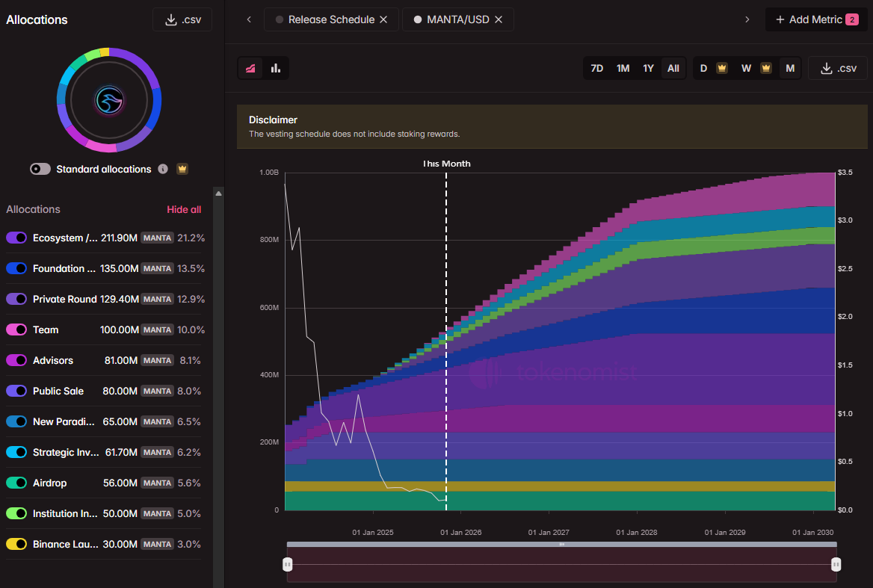This screenshot has width=873, height=588.
Task: Toggle off the Airdrop allocation
Action: 16,483
